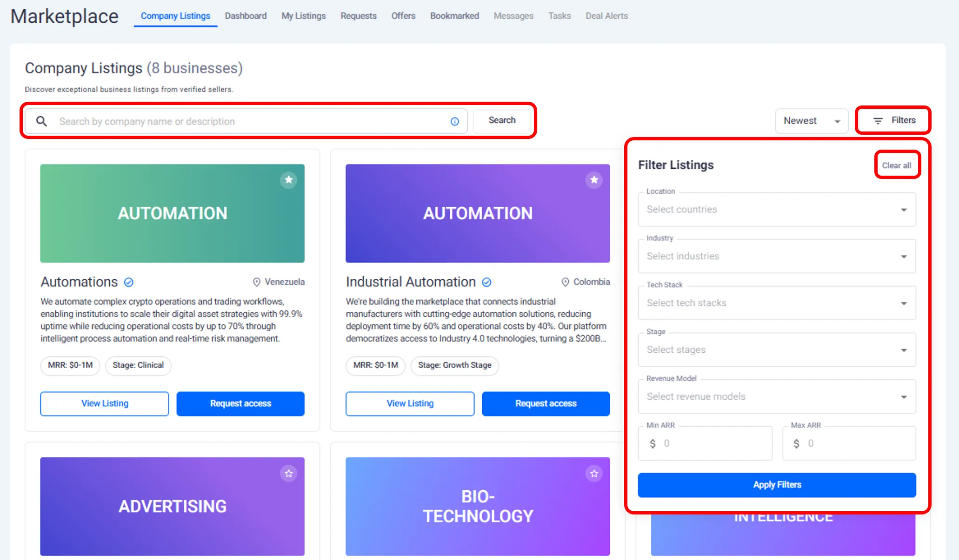Bookmark the Bio-Technology listing star
Image resolution: width=959 pixels, height=560 pixels.
(594, 474)
